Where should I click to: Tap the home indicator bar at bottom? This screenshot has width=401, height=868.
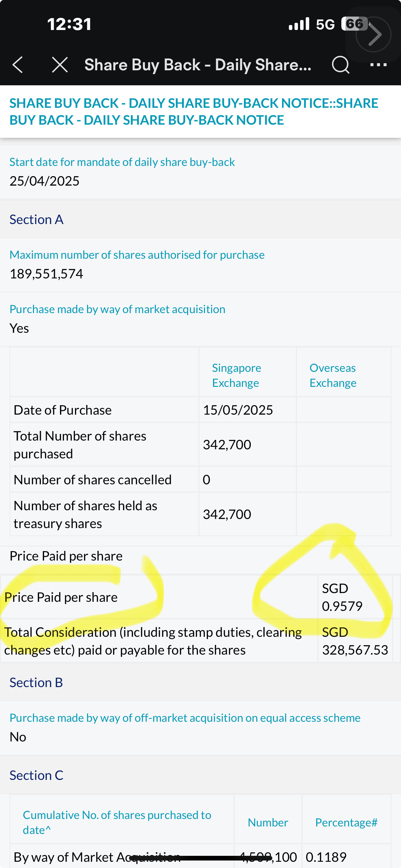point(201,858)
